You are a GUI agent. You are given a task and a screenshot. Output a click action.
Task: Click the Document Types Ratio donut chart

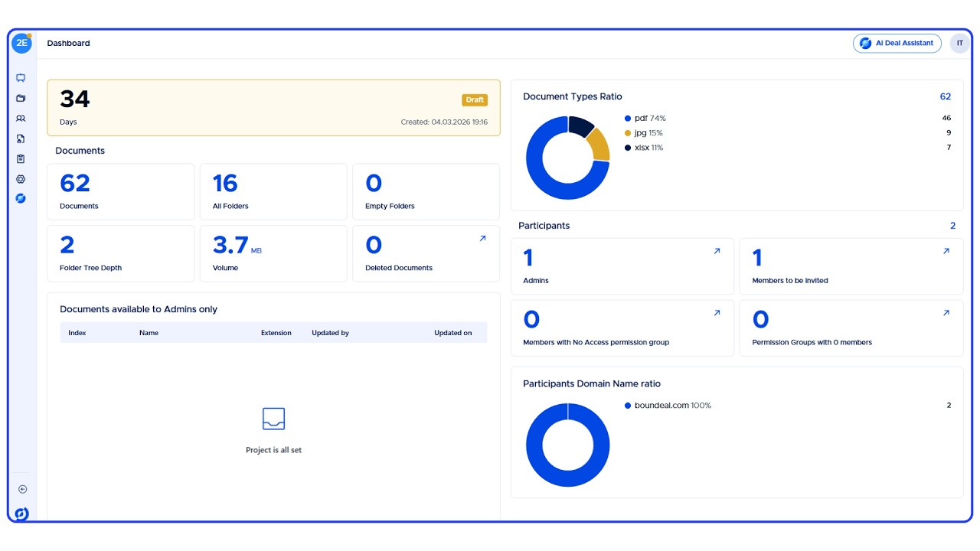tap(568, 158)
